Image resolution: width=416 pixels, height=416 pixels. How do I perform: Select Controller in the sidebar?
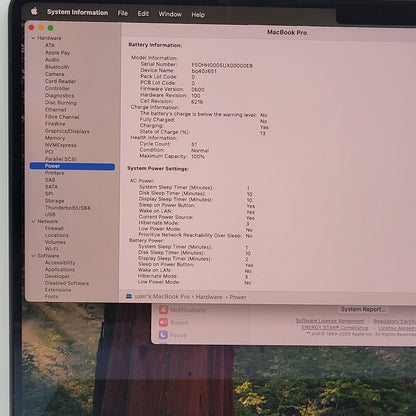point(57,88)
